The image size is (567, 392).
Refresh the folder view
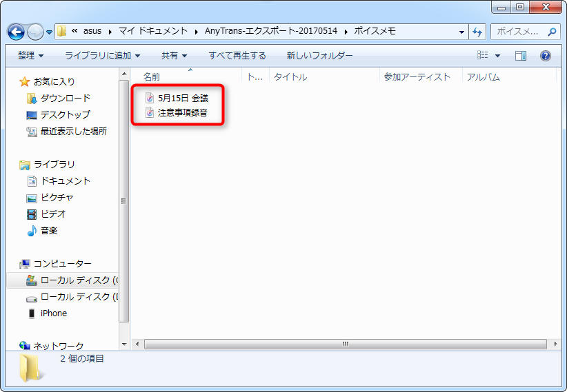477,32
